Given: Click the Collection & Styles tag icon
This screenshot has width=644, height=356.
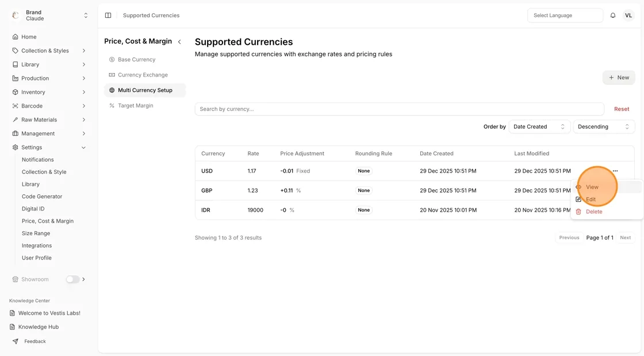Looking at the screenshot, I should pos(15,51).
